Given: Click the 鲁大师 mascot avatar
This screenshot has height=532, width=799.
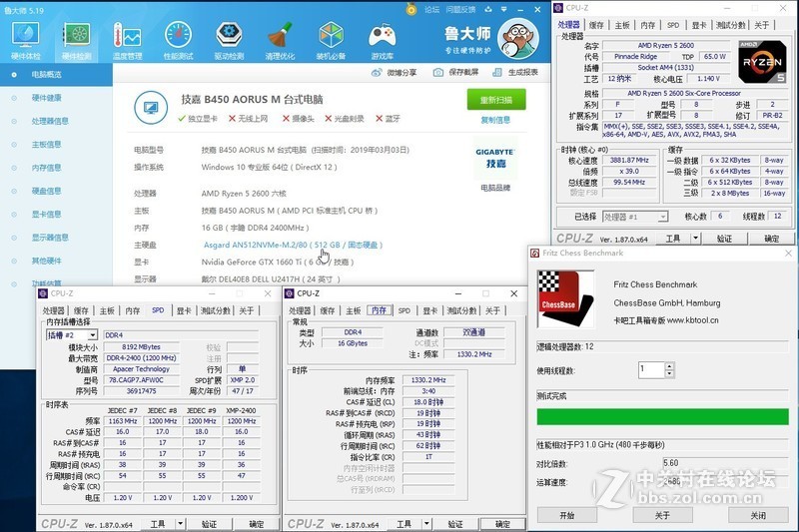Looking at the screenshot, I should 518,38.
